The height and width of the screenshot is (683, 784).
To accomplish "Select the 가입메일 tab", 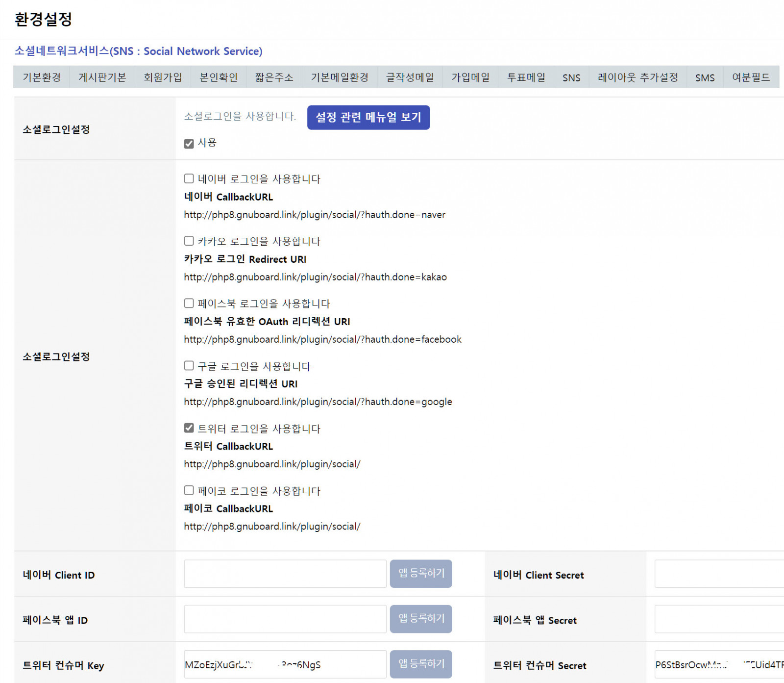I will click(x=470, y=77).
